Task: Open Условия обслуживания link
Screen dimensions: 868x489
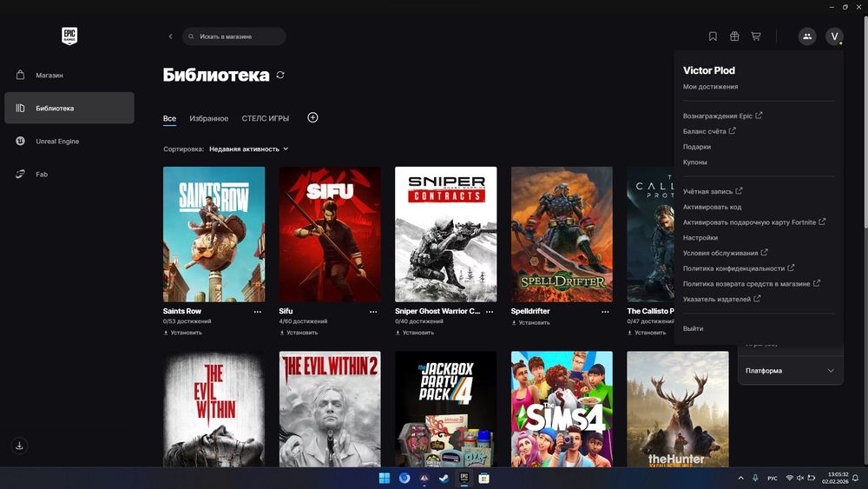Action: tap(725, 253)
